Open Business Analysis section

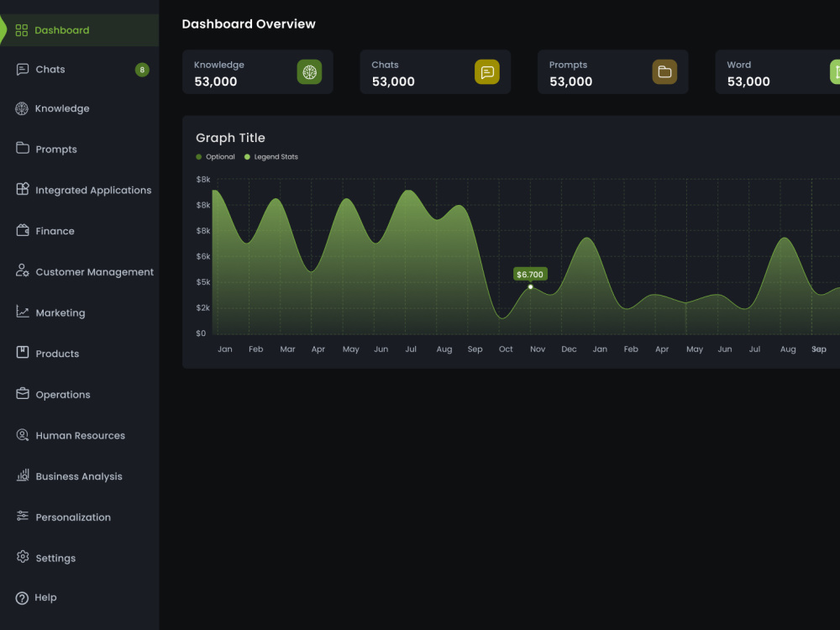[x=79, y=476]
